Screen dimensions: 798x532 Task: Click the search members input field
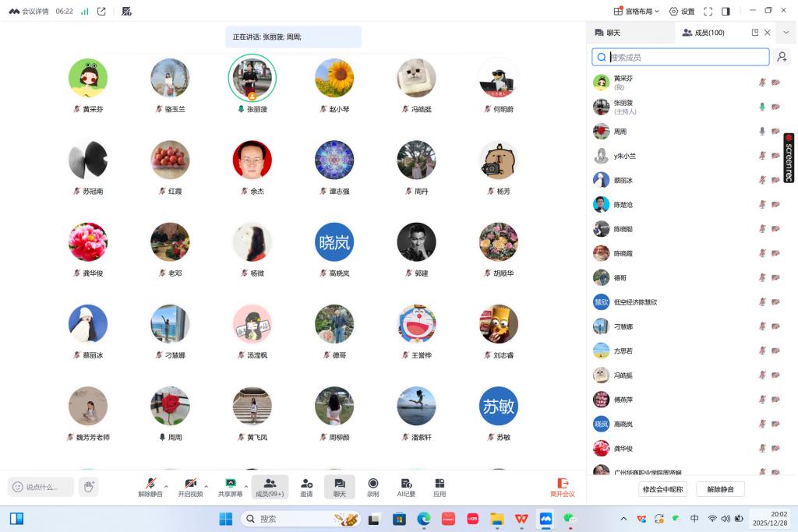[x=687, y=57]
